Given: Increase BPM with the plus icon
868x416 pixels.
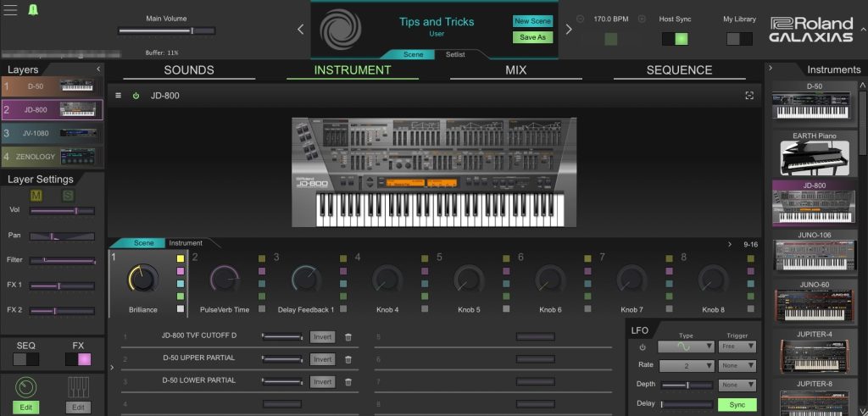Looking at the screenshot, I should [642, 19].
